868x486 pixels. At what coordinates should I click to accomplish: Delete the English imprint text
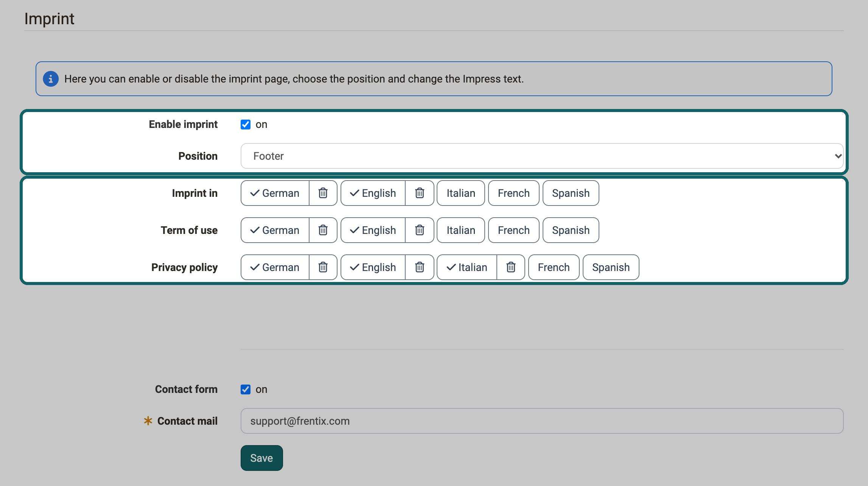[419, 193]
